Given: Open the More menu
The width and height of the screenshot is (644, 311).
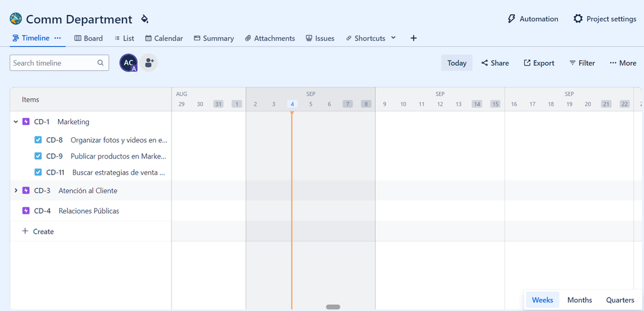Looking at the screenshot, I should (x=623, y=62).
